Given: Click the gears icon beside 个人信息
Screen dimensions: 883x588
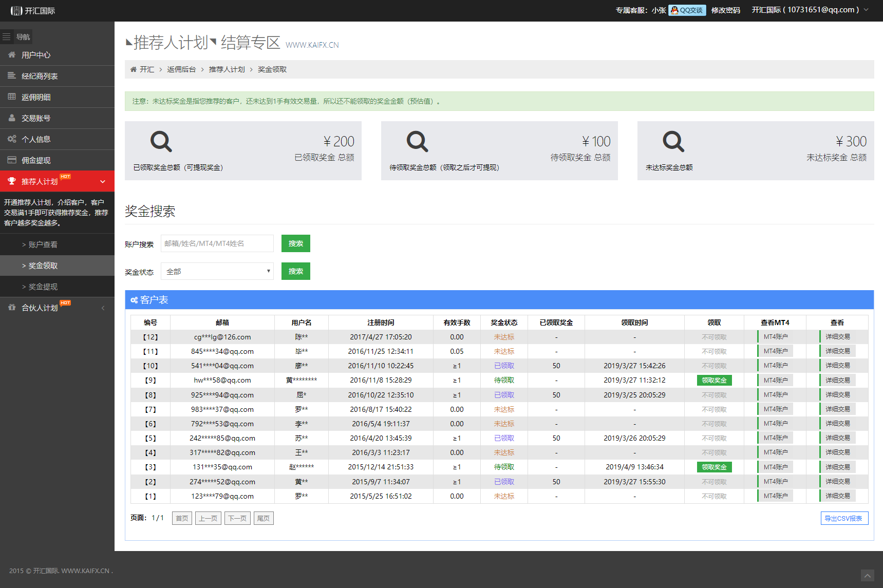Looking at the screenshot, I should 12,139.
